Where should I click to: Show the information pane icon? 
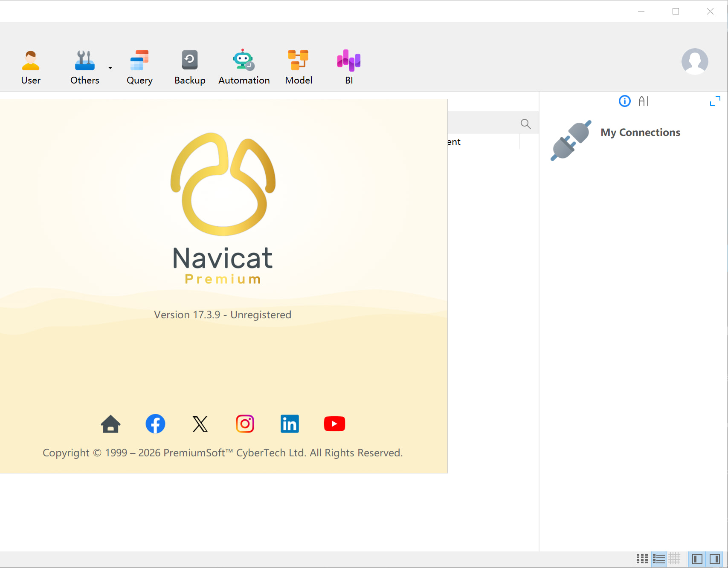[x=625, y=101]
